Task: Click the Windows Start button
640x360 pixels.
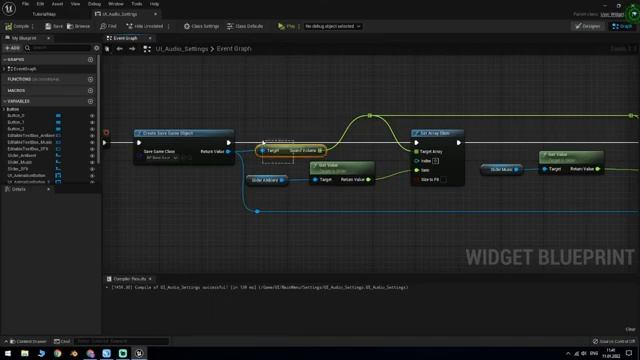Action: pos(8,353)
